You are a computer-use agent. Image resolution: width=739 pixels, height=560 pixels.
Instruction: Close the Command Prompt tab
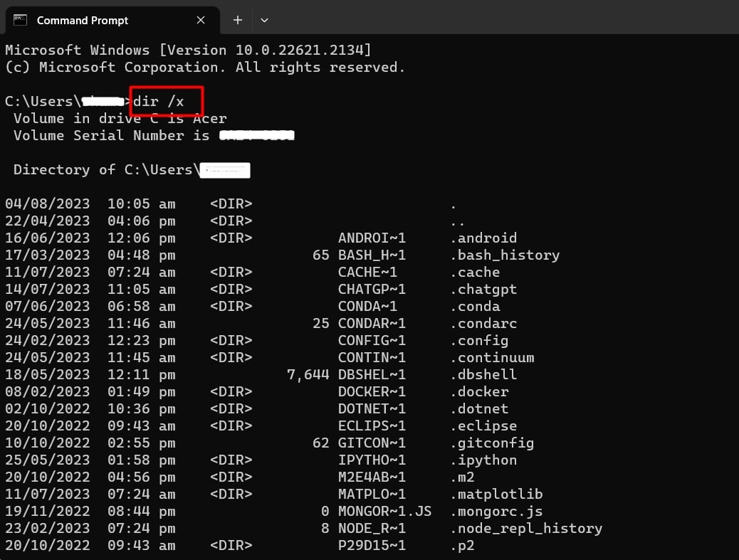pos(201,20)
